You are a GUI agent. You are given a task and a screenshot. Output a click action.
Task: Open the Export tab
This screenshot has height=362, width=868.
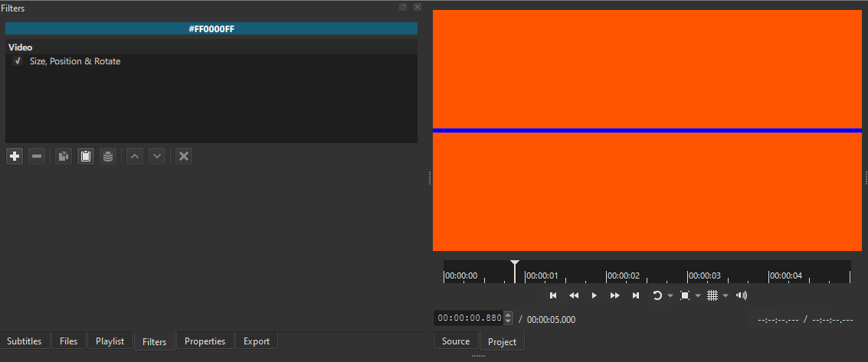tap(257, 341)
